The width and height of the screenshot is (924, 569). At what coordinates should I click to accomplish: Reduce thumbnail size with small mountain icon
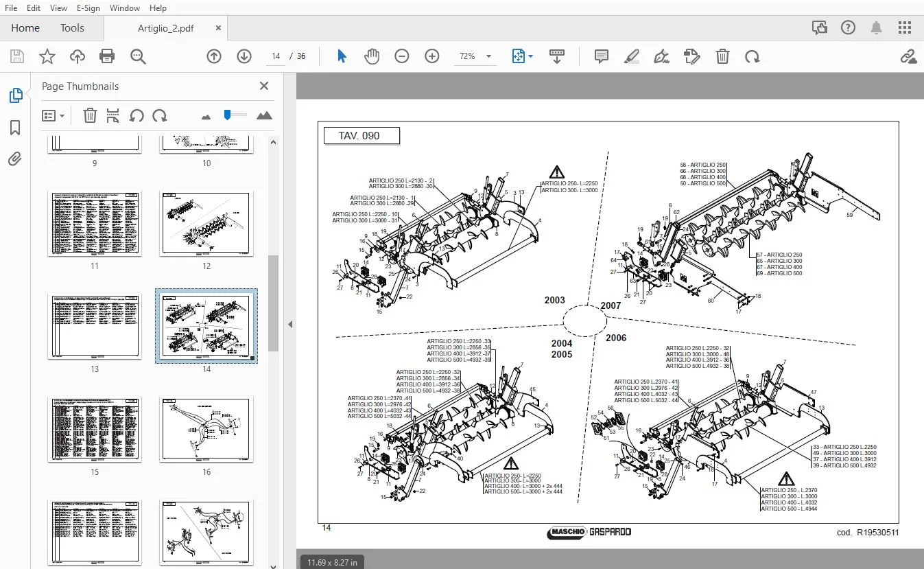click(206, 117)
